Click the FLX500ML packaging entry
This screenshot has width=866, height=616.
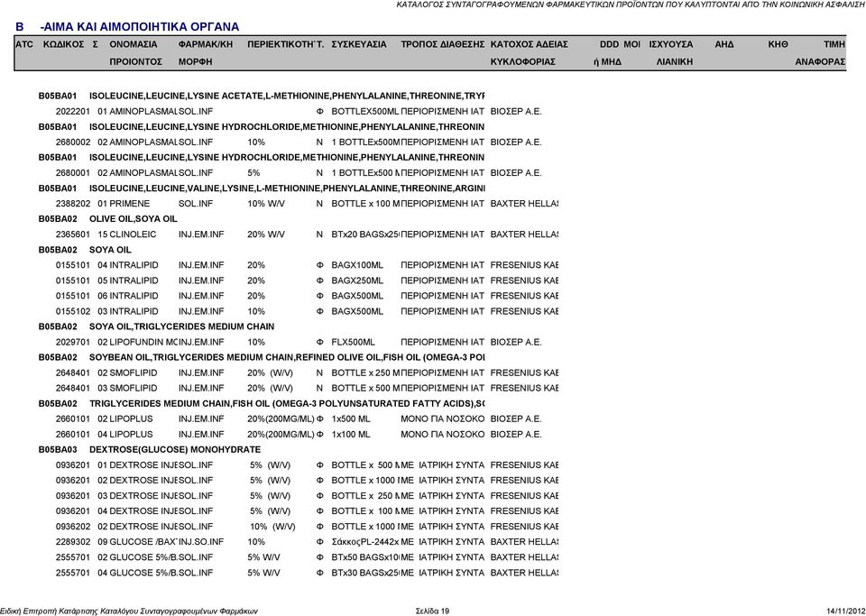pyautogui.click(x=353, y=342)
